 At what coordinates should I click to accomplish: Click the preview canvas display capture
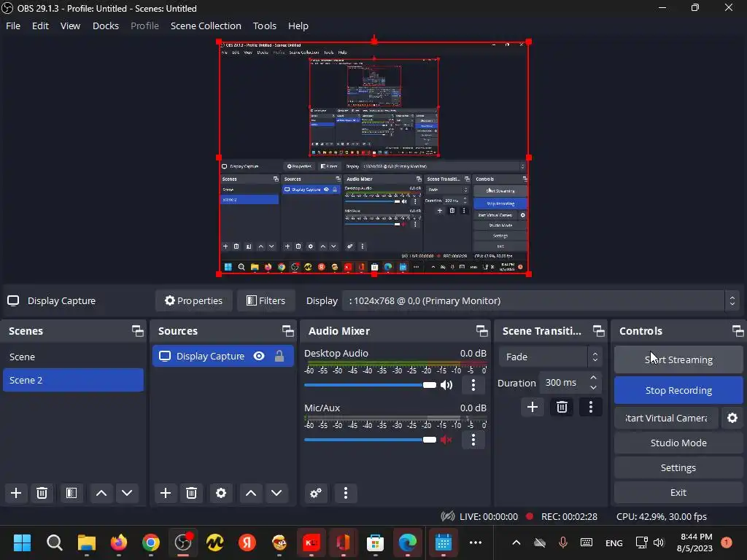pyautogui.click(x=374, y=157)
